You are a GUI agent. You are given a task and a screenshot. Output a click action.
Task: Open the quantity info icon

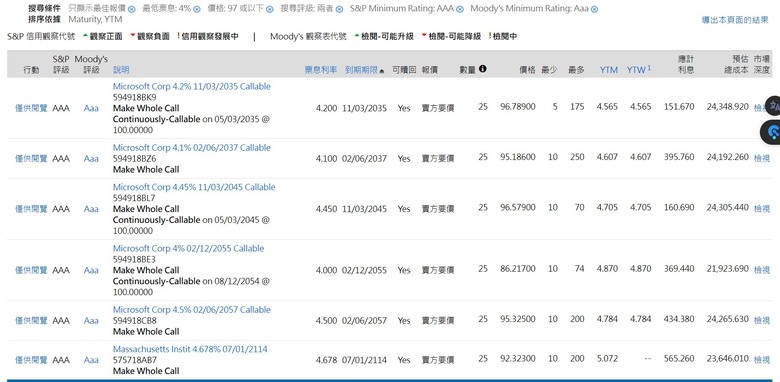[x=483, y=69]
